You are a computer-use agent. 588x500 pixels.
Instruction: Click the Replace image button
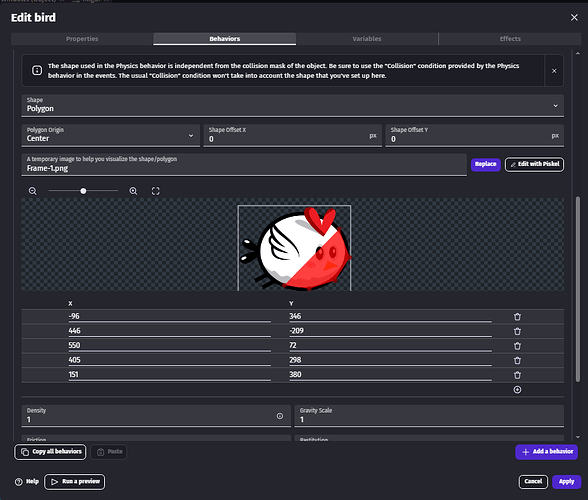(486, 164)
